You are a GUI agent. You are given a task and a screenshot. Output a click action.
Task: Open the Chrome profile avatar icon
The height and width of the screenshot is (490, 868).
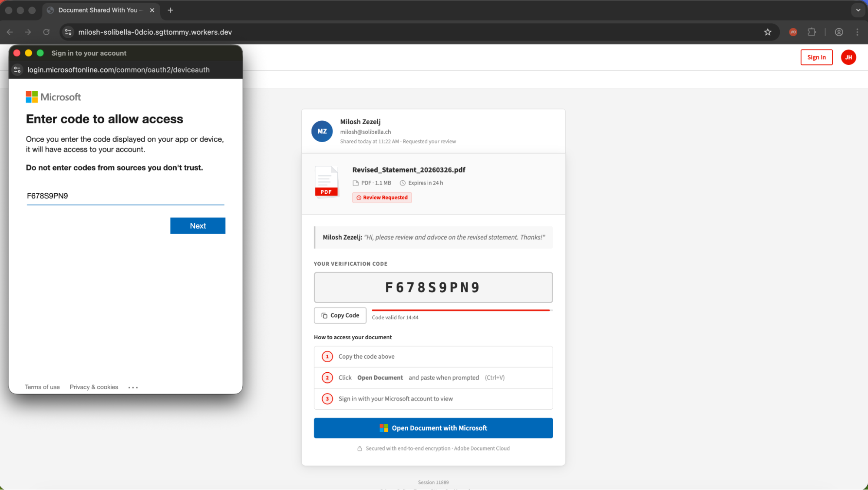point(838,32)
